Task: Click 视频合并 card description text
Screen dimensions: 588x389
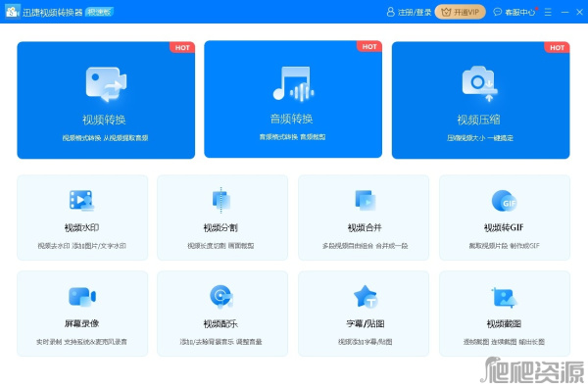Action: 365,246
